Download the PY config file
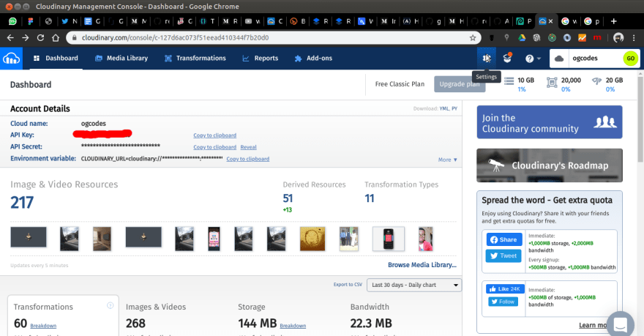 pos(454,109)
